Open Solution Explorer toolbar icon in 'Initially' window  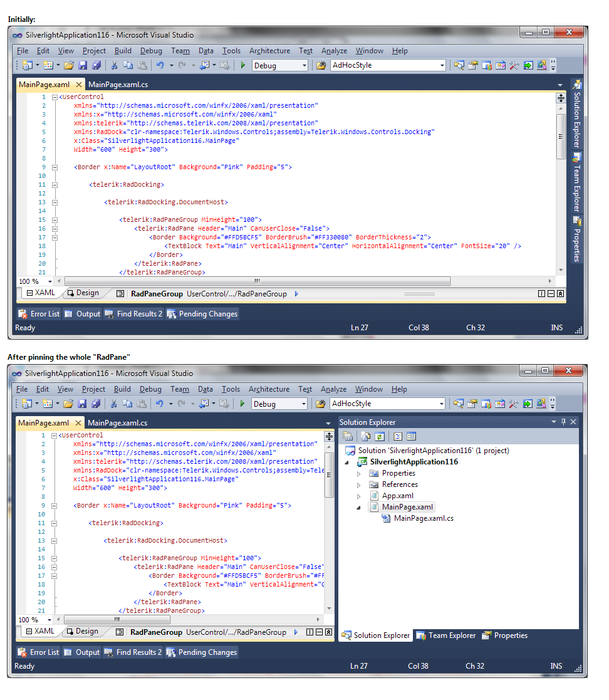[x=459, y=66]
